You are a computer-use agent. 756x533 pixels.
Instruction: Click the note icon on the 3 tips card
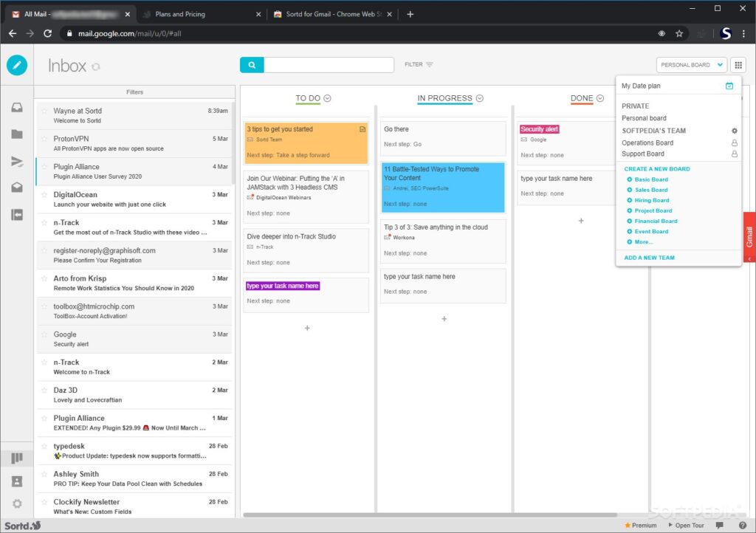pos(362,129)
